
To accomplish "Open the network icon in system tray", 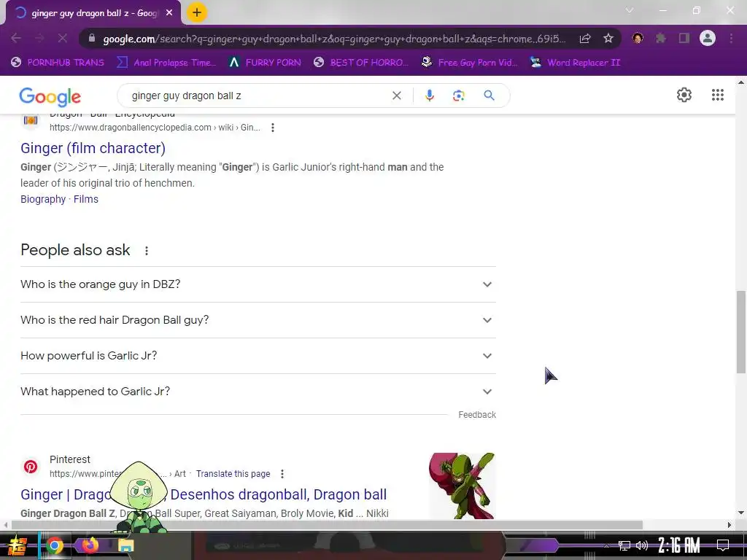I will coord(624,545).
